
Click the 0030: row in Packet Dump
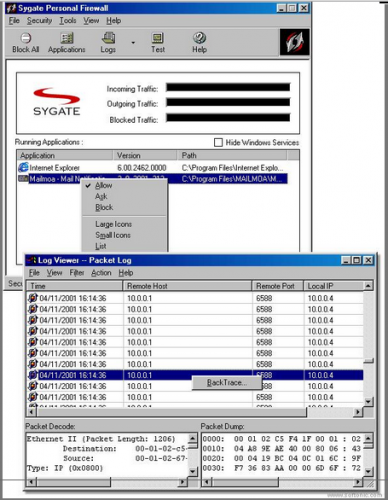coord(282,468)
